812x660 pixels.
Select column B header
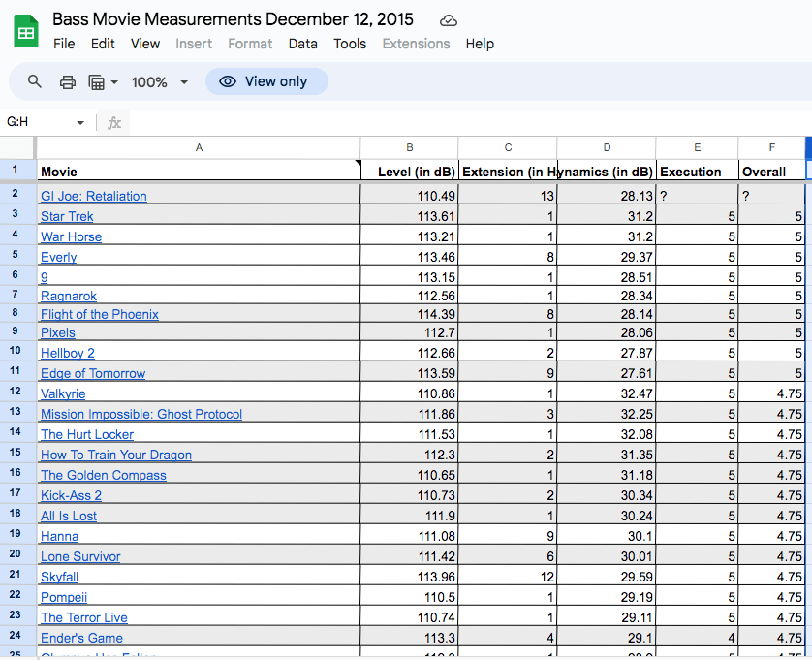[x=409, y=147]
